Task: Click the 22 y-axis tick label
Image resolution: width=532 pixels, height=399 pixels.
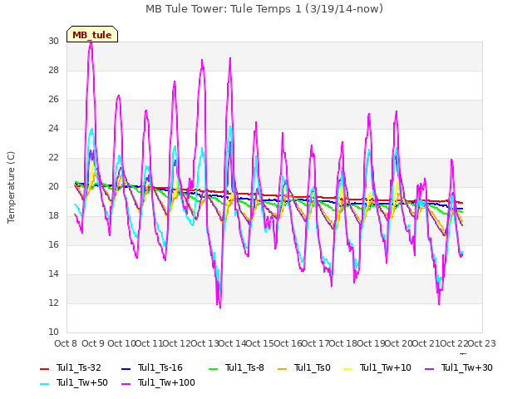Action: (53, 158)
